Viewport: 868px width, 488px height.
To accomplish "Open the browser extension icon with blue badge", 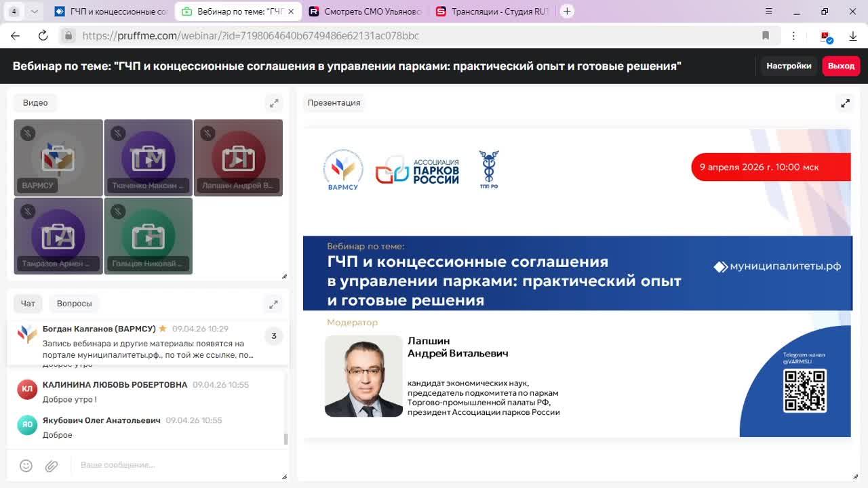I will click(x=826, y=37).
